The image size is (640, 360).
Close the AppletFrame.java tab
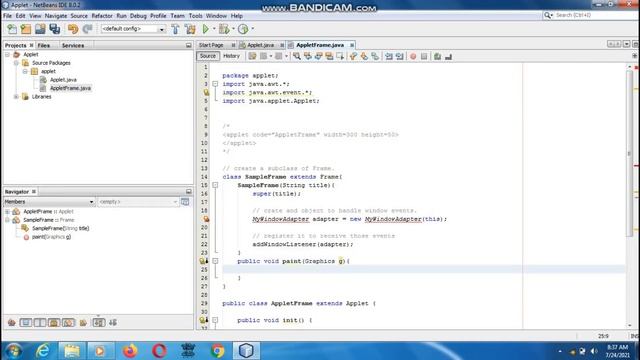352,45
